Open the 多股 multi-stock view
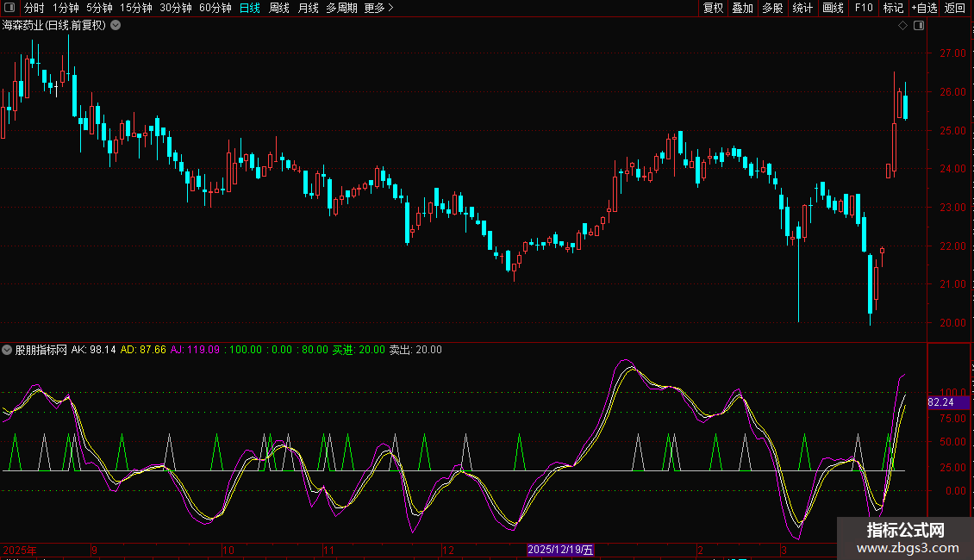 click(772, 9)
